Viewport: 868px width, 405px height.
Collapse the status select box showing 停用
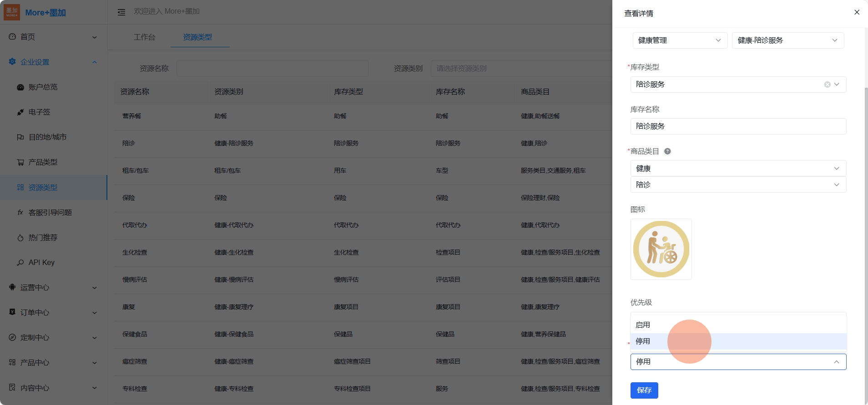(737, 362)
